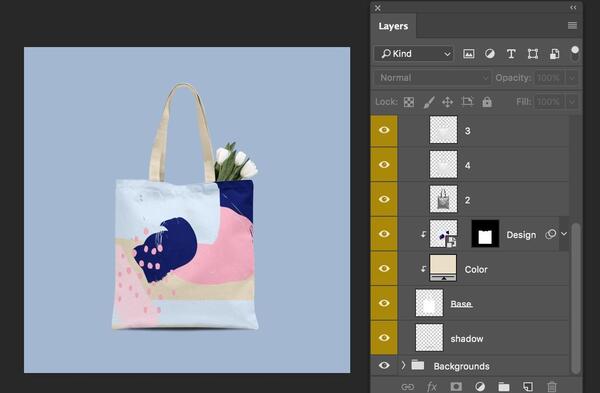The width and height of the screenshot is (600, 393).
Task: Click the Design layer smart filter icon
Action: [x=551, y=234]
